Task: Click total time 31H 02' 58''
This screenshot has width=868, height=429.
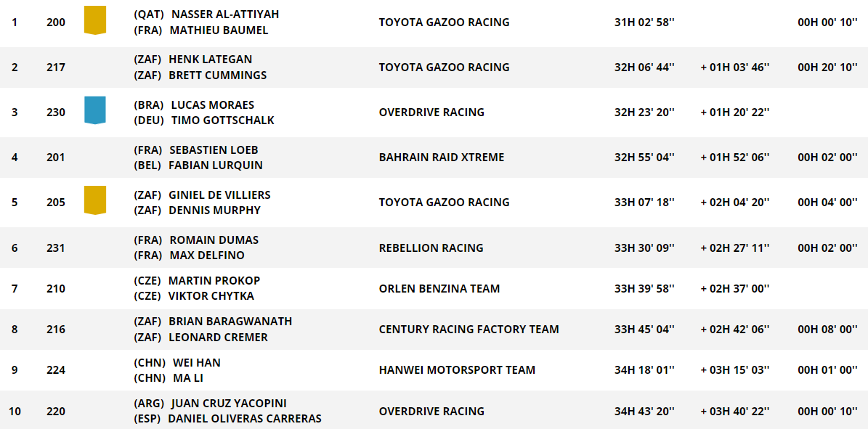Action: [x=644, y=23]
